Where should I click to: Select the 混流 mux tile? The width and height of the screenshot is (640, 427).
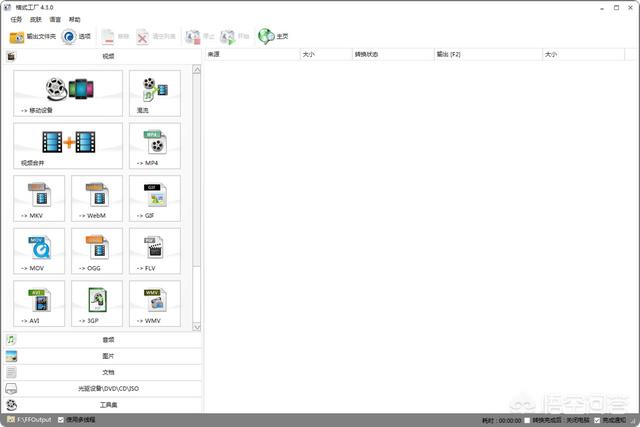tap(155, 93)
